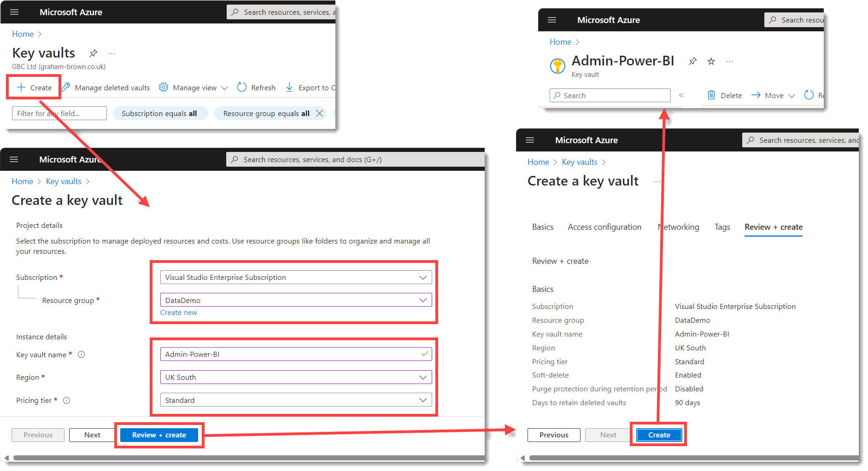This screenshot has width=868, height=471.
Task: Switch to the Access configuration tab
Action: (604, 227)
